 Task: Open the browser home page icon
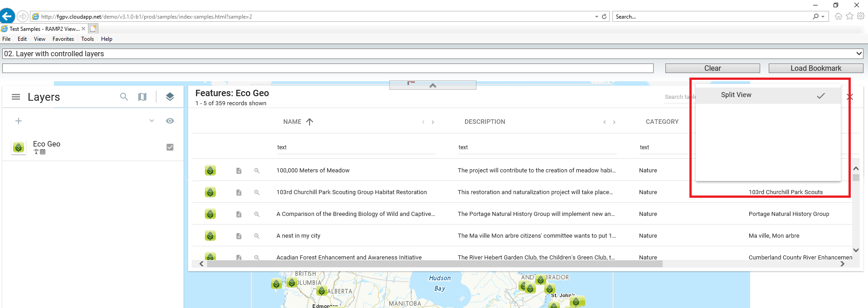[x=839, y=16]
